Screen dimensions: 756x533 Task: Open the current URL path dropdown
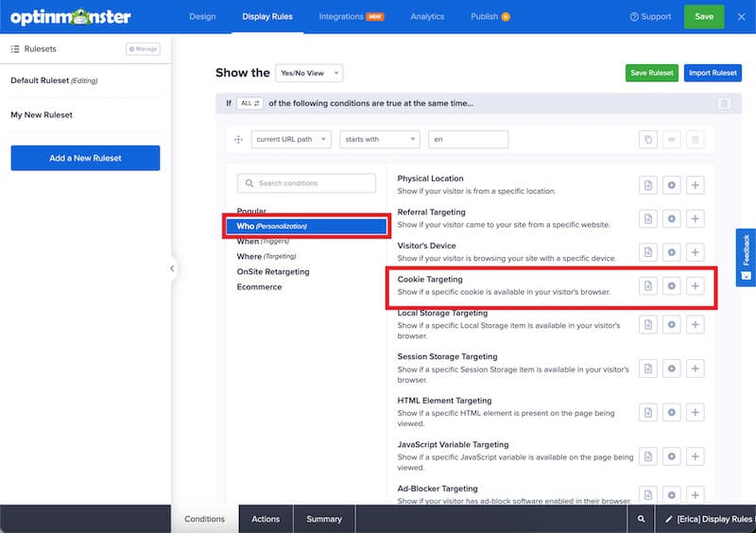click(291, 140)
